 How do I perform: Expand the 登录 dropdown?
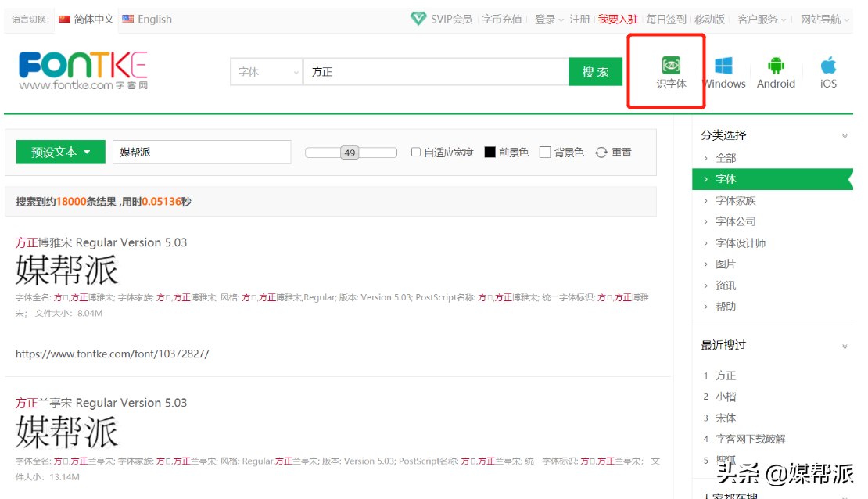click(x=561, y=20)
